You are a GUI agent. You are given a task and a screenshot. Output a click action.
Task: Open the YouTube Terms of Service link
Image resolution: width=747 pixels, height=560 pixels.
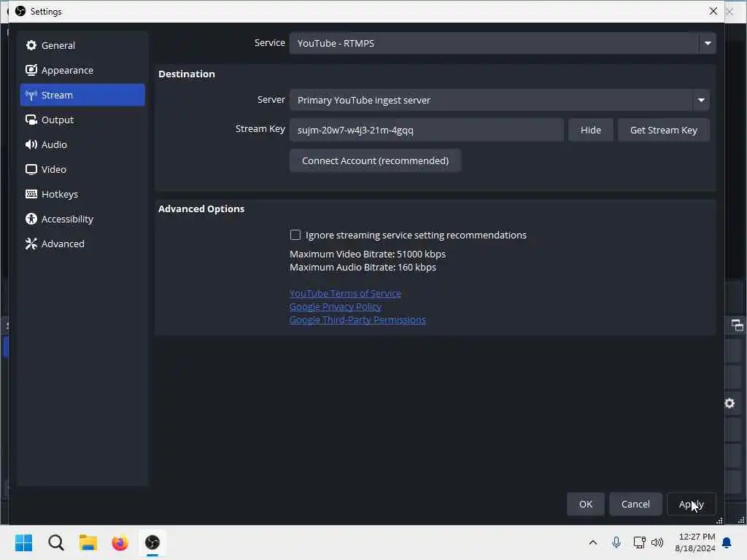coord(345,293)
